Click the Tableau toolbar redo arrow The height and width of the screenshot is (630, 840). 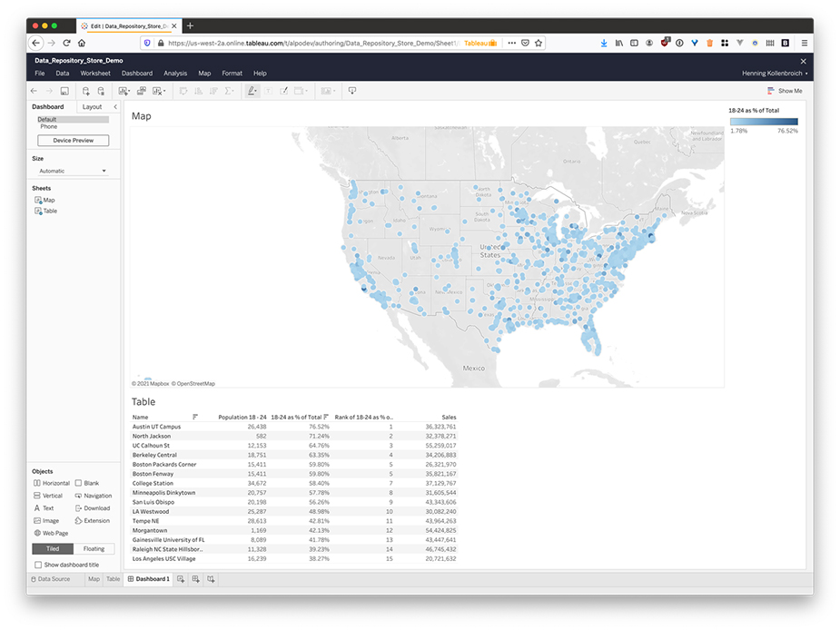point(49,91)
